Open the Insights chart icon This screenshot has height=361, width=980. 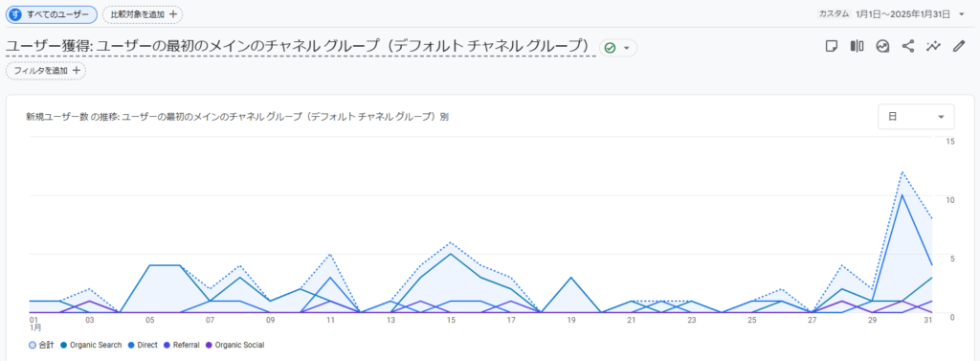(x=882, y=46)
